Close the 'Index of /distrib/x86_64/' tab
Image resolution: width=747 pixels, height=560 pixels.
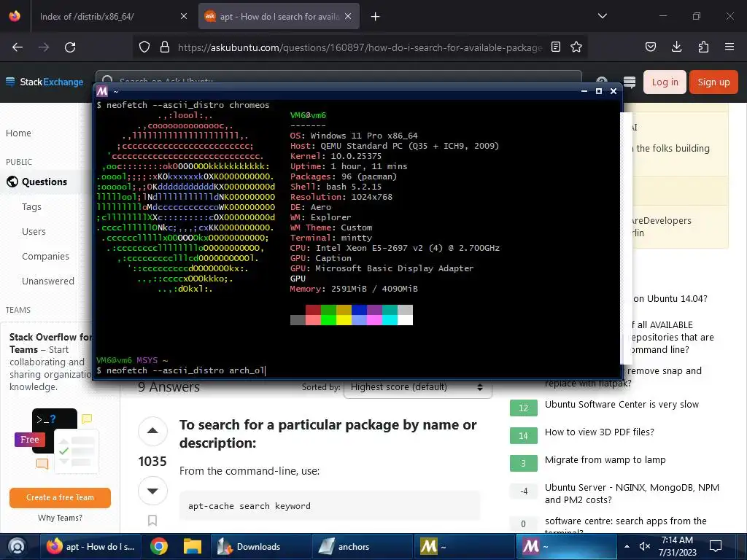[184, 16]
